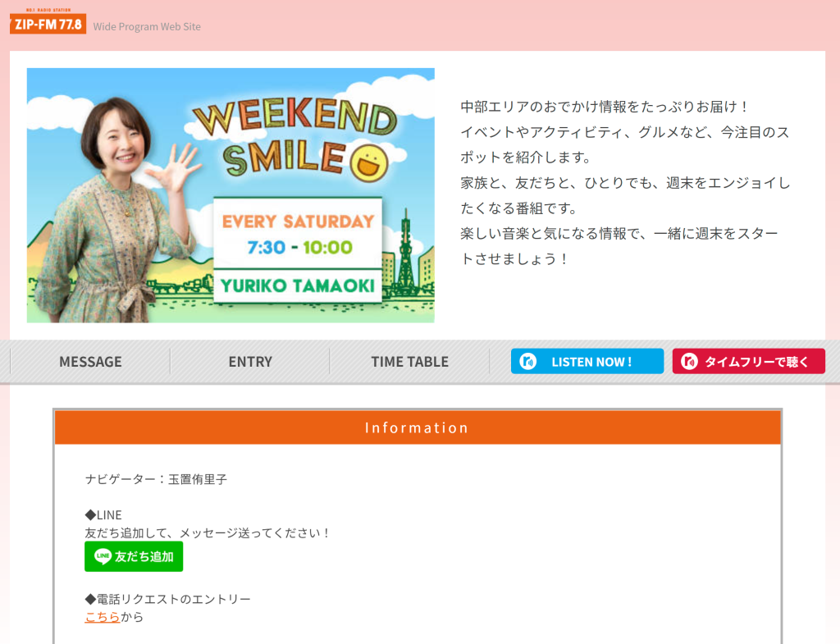Viewport: 840px width, 644px height.
Task: Click the Weekend Smile banner image
Action: coord(231,195)
